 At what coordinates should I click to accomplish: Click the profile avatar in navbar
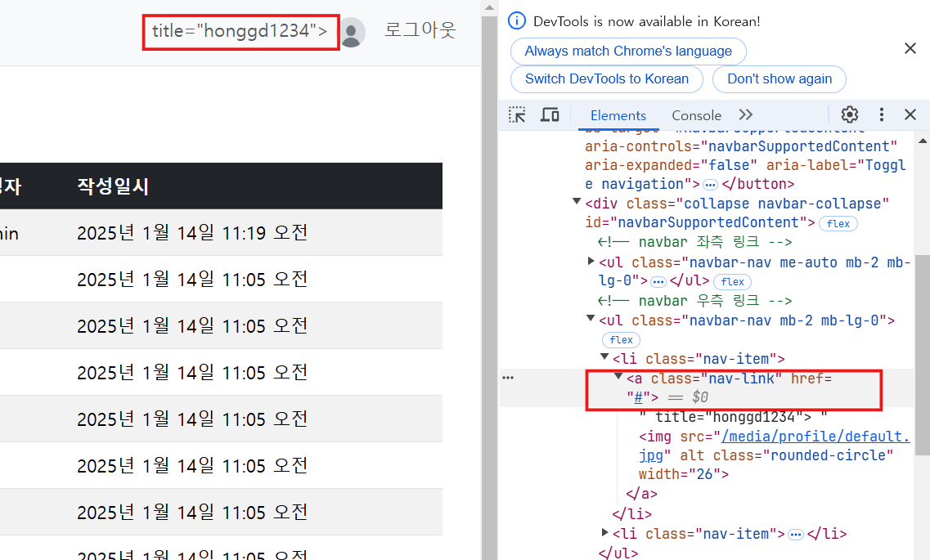(351, 32)
